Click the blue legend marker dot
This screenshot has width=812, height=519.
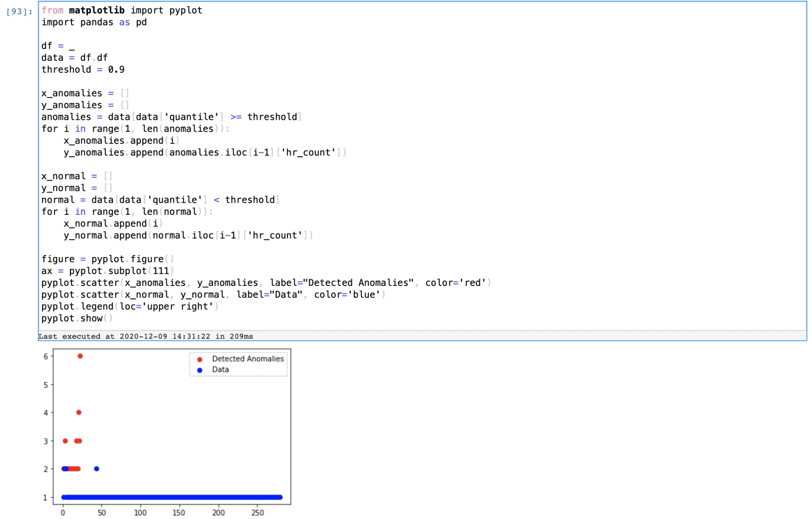click(x=199, y=370)
